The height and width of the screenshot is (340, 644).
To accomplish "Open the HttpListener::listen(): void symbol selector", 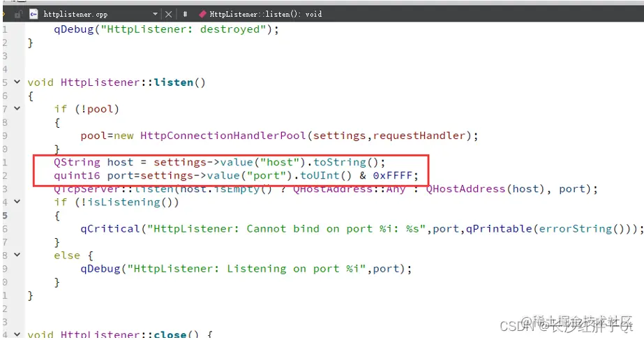I will pos(266,14).
